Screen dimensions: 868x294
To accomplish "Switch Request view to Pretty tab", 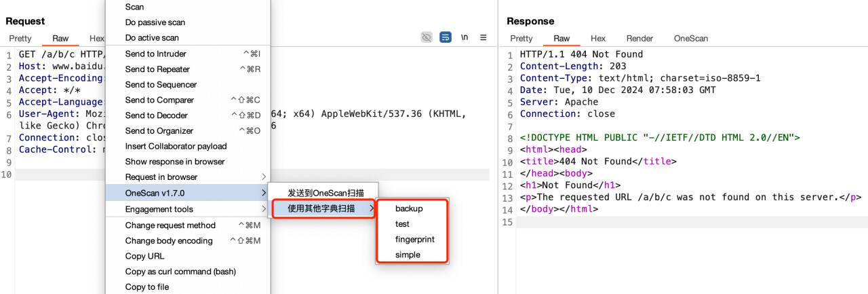I will point(20,39).
